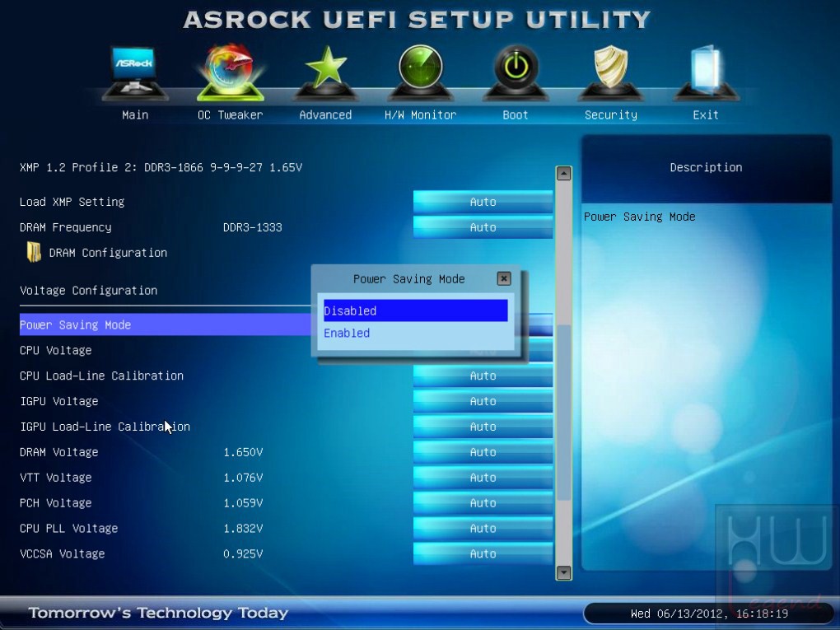This screenshot has height=630, width=840.
Task: Open DRAM Voltage Auto dropdown
Action: point(483,452)
